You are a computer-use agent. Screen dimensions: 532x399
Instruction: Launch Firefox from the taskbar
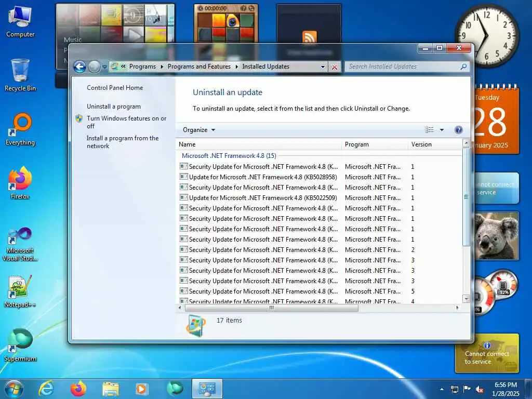point(78,389)
